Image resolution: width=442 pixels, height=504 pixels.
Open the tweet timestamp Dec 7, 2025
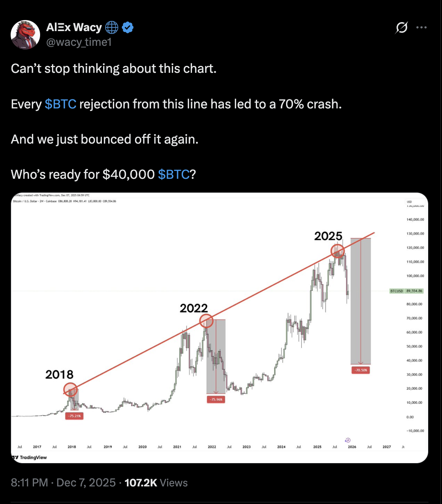pos(86,482)
